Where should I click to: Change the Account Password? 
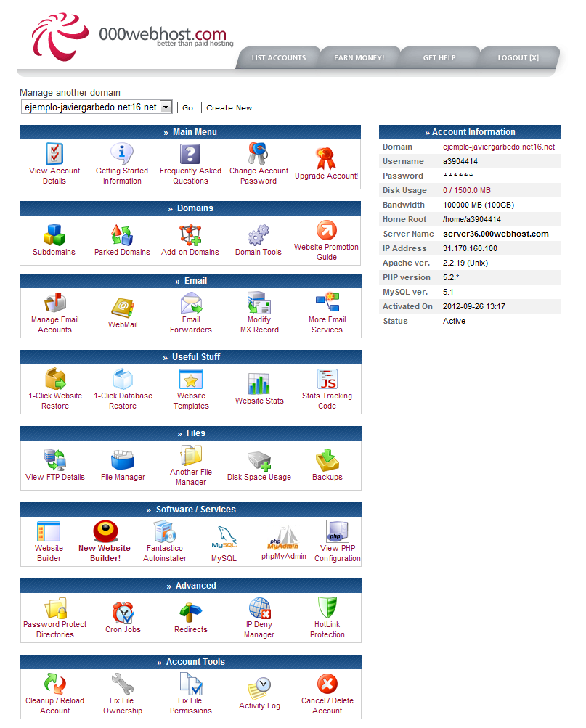(x=259, y=160)
